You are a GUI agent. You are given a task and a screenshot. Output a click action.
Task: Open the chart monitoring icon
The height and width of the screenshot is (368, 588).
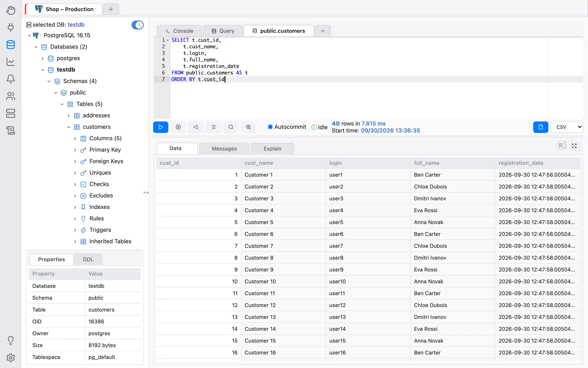tap(10, 62)
